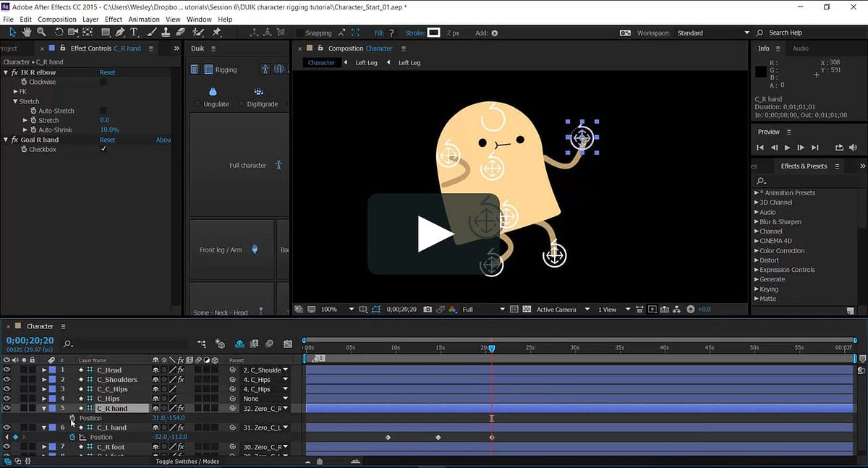
Task: Switch to the Audio panel tab
Action: pyautogui.click(x=801, y=48)
